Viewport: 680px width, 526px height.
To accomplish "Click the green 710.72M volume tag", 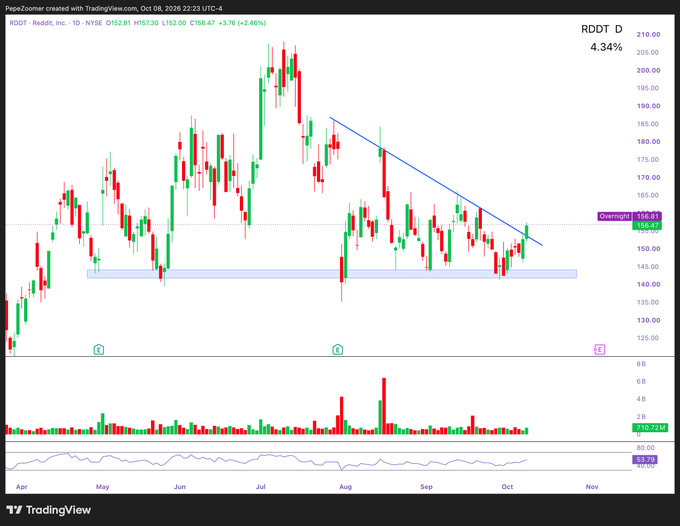I will [649, 428].
